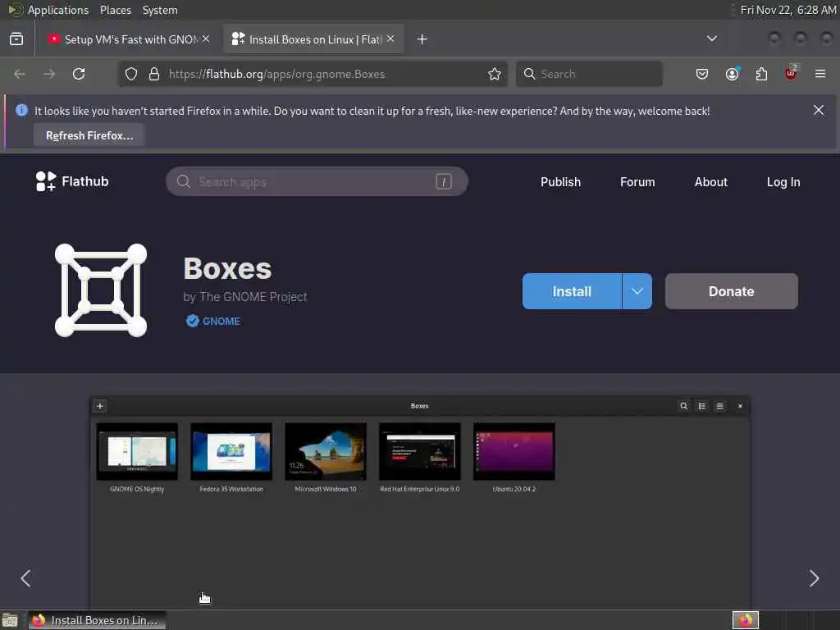Show the next screenshot with right arrow
This screenshot has height=630, width=840.
click(814, 578)
